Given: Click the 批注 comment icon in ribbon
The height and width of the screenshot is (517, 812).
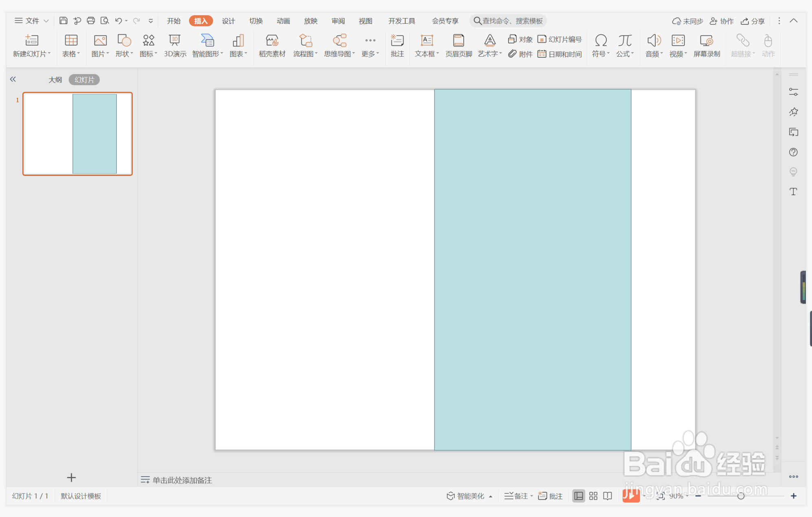Looking at the screenshot, I should point(397,41).
